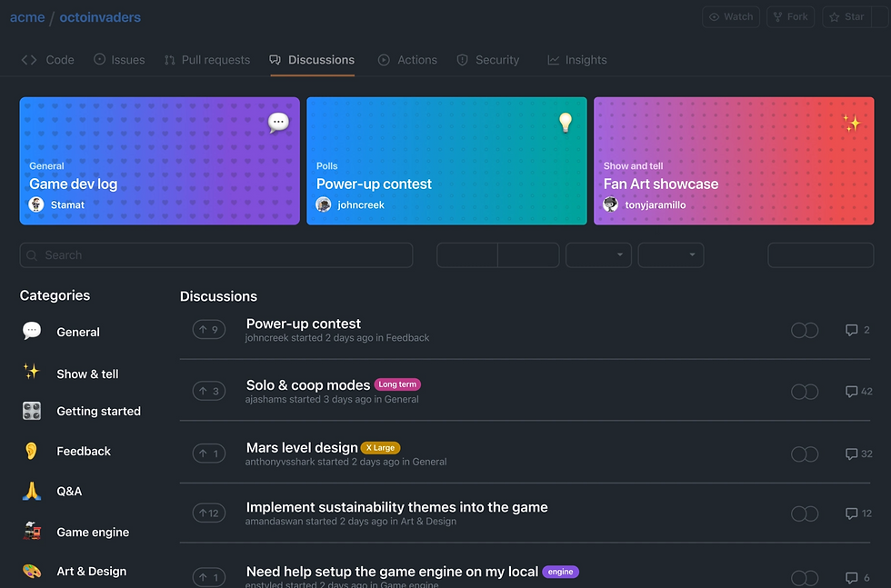The width and height of the screenshot is (891, 588).
Task: Click participant avatars on Solo & coop modes row
Action: [x=805, y=392]
